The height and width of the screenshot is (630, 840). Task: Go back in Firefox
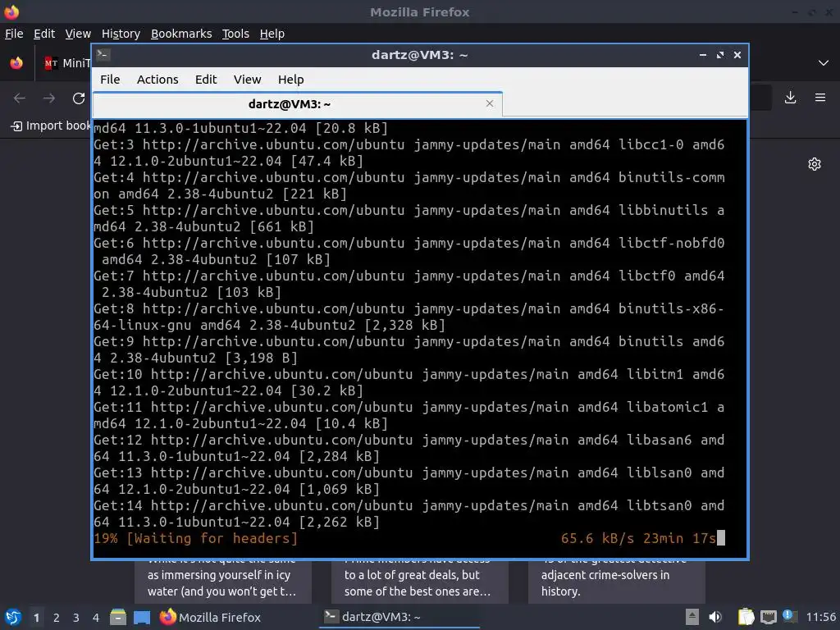tap(20, 98)
